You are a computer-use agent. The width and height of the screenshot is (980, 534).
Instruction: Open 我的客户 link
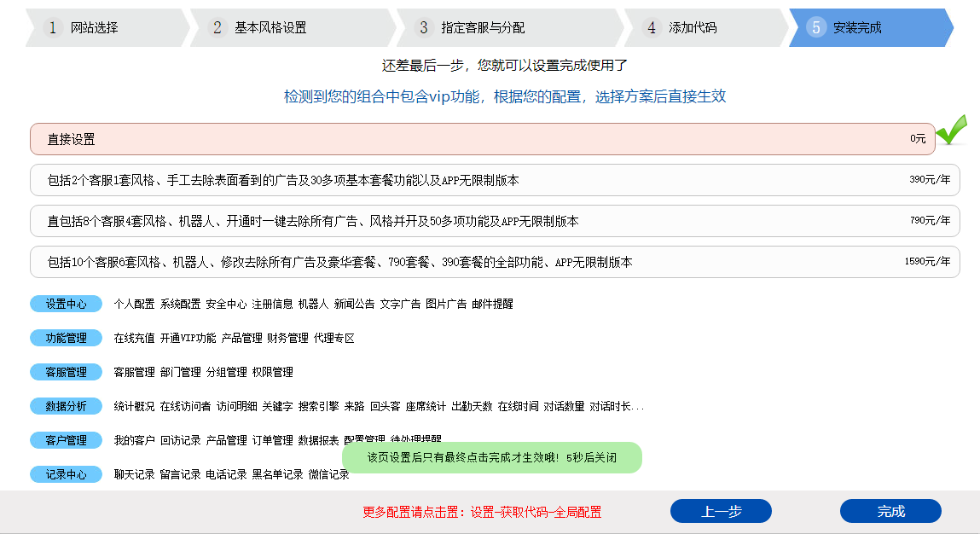click(x=134, y=440)
